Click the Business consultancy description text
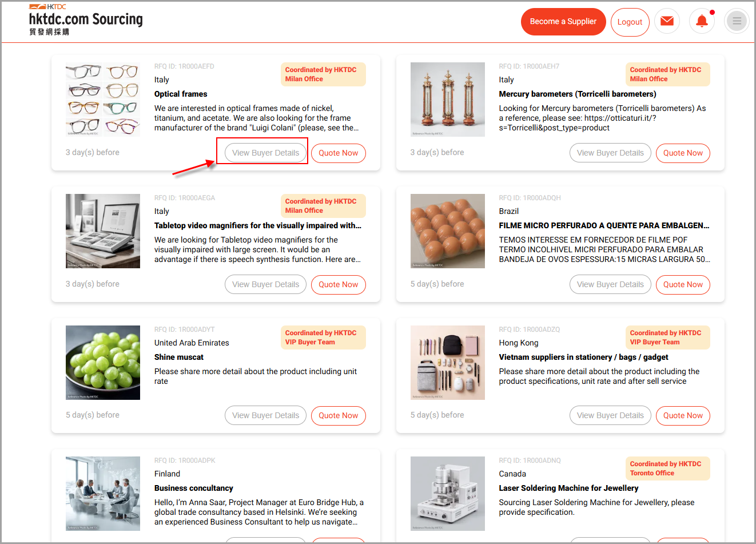This screenshot has width=756, height=544. (x=259, y=512)
